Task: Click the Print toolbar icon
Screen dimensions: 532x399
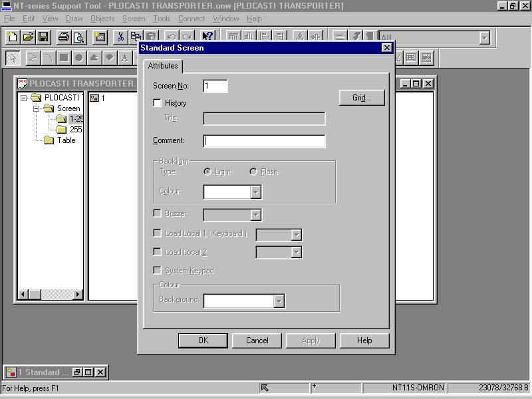Action: click(x=63, y=37)
